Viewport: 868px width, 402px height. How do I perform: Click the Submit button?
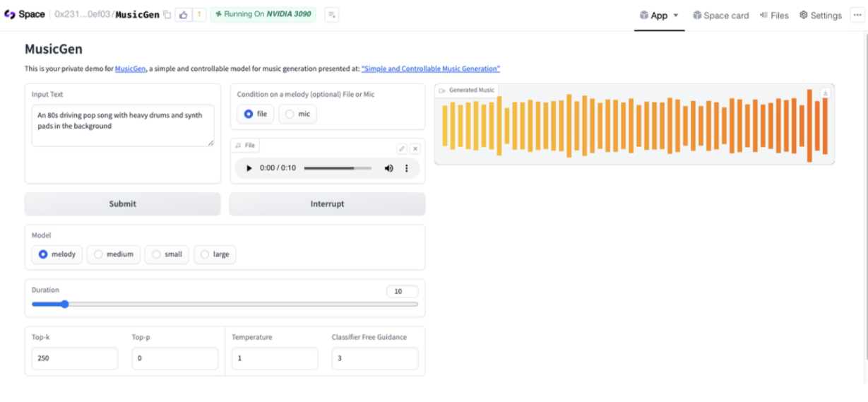coord(122,203)
